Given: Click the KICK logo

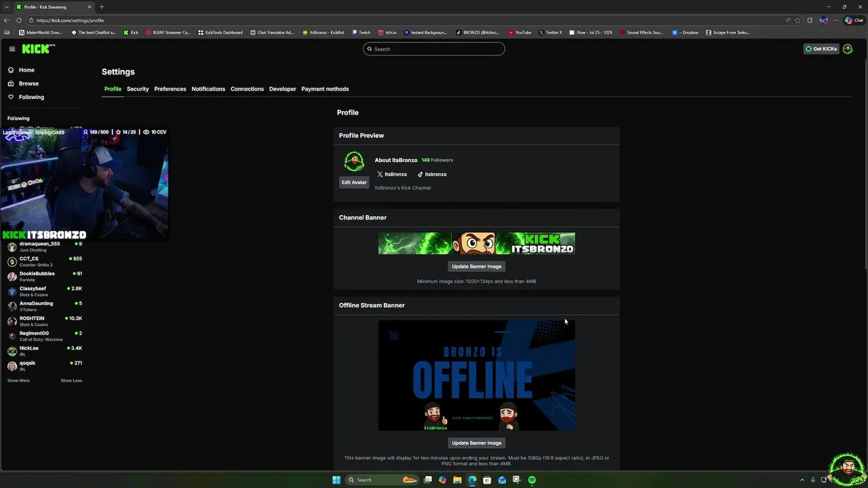Looking at the screenshot, I should coord(37,49).
